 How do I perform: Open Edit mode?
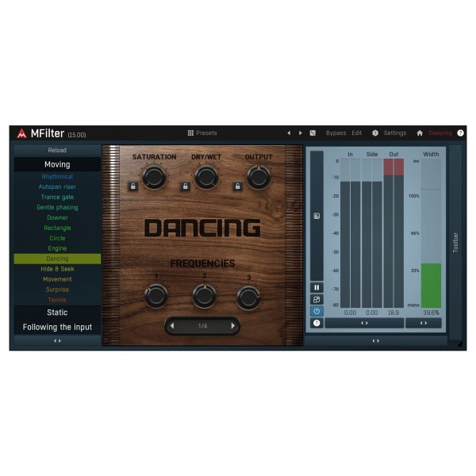(x=357, y=133)
